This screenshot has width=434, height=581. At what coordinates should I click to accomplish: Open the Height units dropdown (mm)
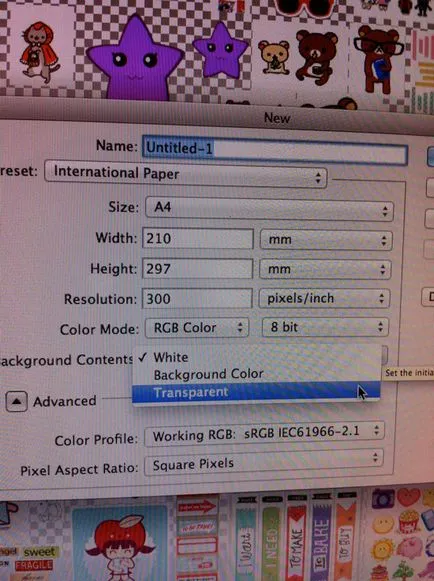(x=325, y=269)
